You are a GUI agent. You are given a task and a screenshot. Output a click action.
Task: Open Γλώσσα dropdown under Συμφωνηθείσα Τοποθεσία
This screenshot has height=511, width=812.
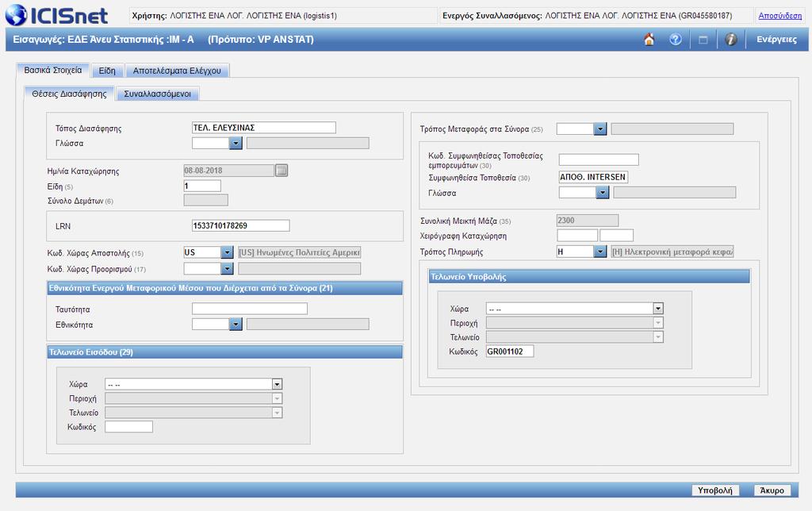coord(603,193)
